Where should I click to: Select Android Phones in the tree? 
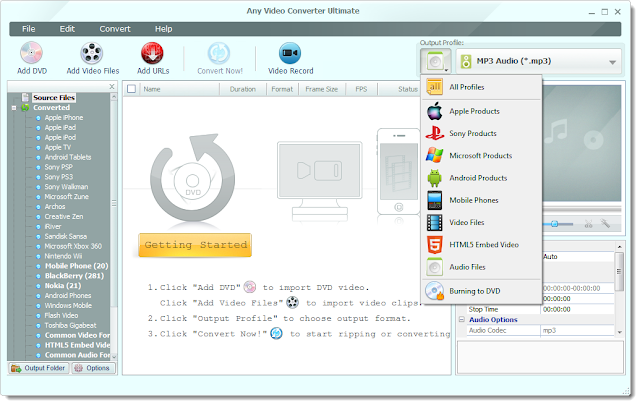[68, 296]
